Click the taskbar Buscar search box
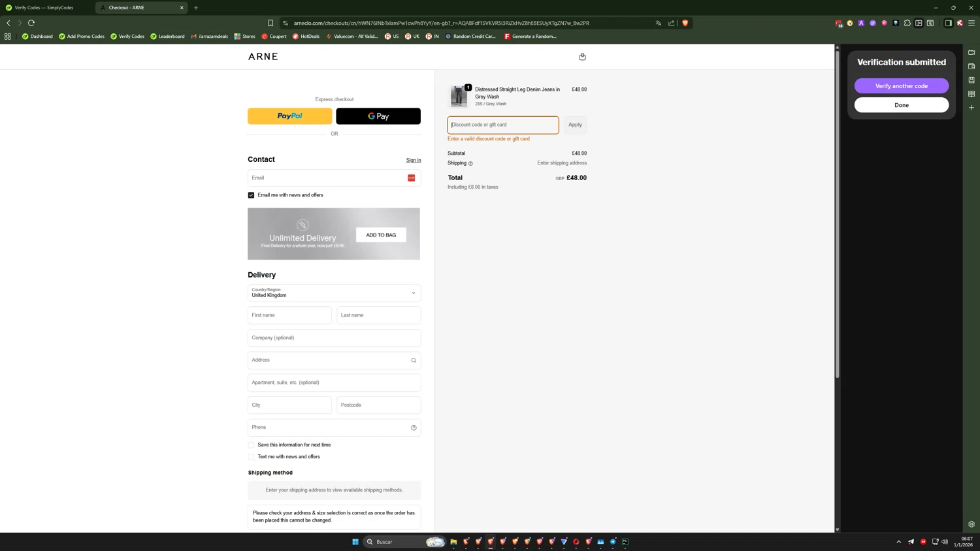This screenshot has height=551, width=980. click(405, 542)
